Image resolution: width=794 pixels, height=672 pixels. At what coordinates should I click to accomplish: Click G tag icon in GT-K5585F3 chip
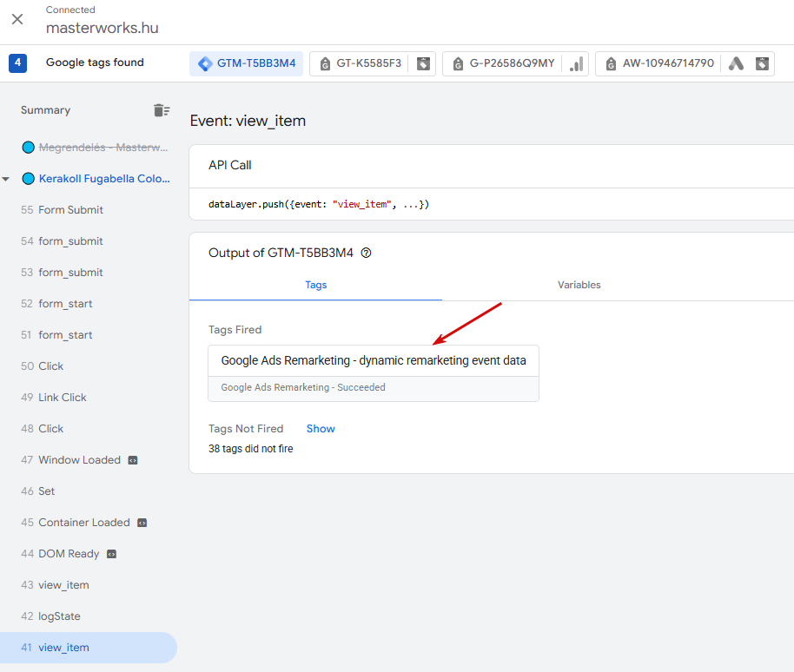click(x=325, y=63)
